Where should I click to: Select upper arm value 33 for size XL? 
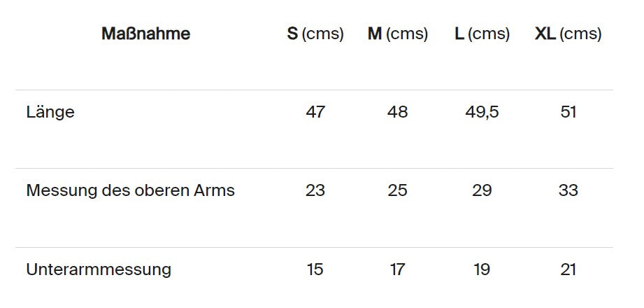568,190
